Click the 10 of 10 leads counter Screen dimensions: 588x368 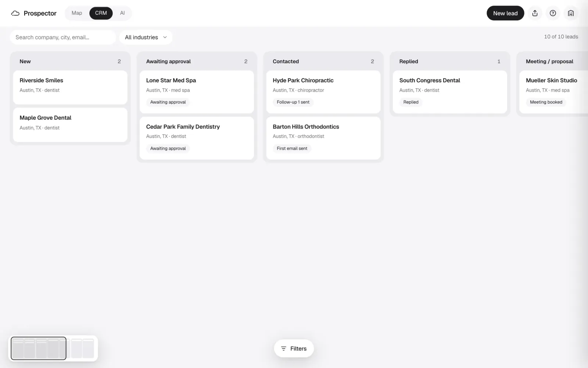tap(561, 37)
